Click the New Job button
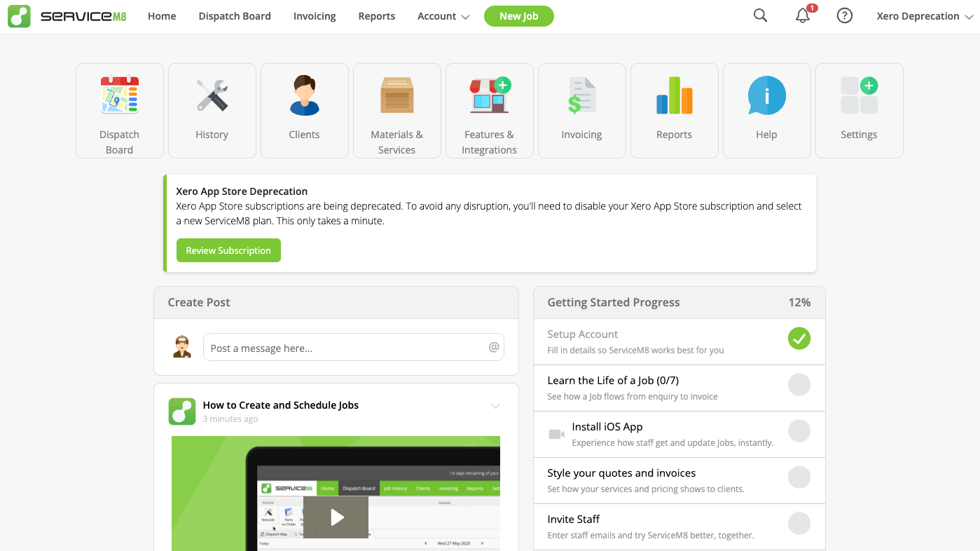This screenshot has height=551, width=980. click(519, 16)
